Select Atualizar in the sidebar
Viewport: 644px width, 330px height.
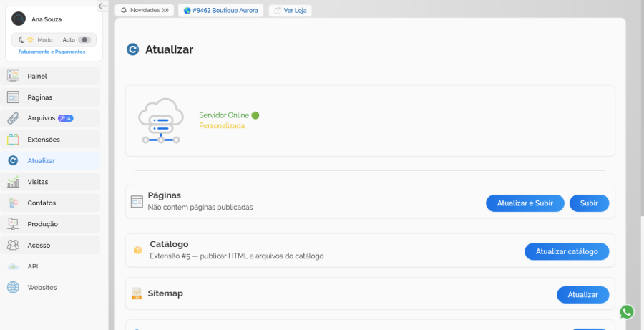[x=50, y=160]
